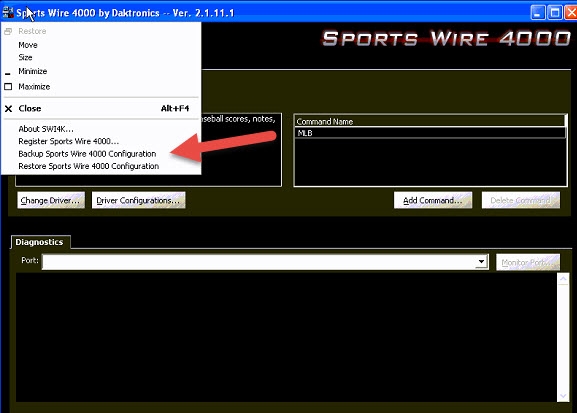This screenshot has width=577, height=413.
Task: Expand the Port dropdown arrow
Action: (x=481, y=262)
